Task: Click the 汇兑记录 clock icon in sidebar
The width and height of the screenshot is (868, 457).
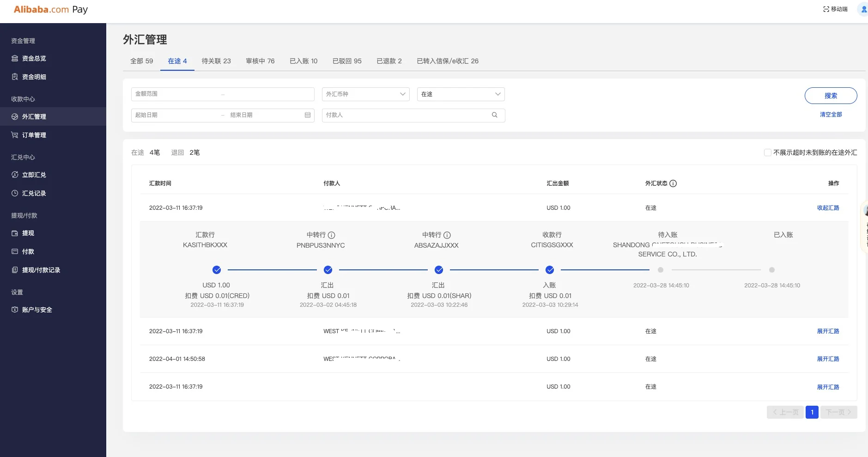Action: click(x=15, y=193)
